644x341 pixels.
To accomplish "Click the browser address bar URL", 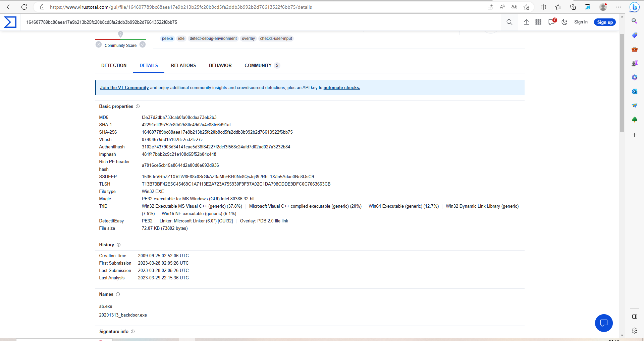I will (x=181, y=7).
